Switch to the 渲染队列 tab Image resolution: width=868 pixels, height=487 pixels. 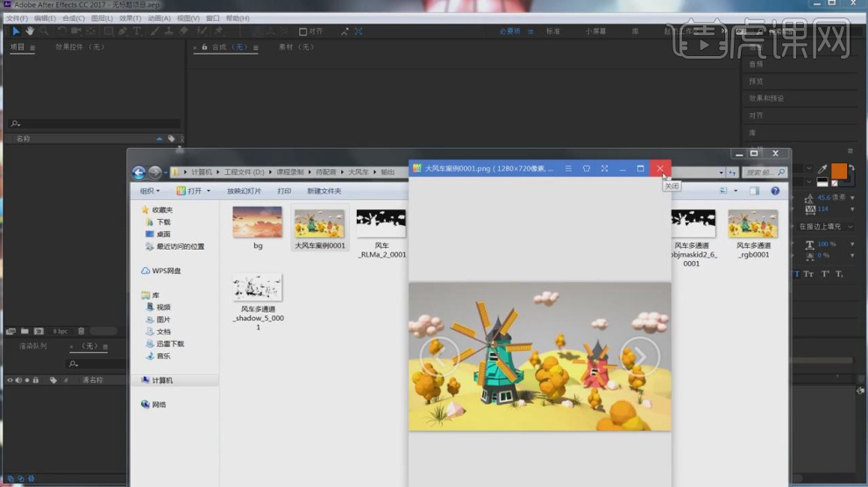33,346
